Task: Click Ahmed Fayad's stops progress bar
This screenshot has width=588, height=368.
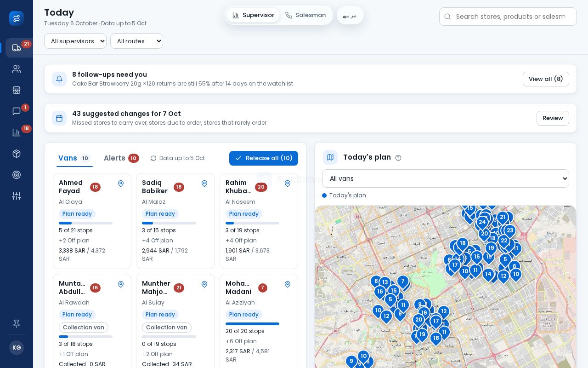Action: [85, 223]
